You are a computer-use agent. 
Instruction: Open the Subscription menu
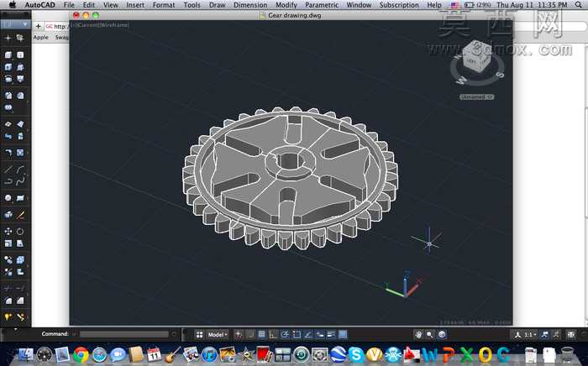tap(399, 5)
